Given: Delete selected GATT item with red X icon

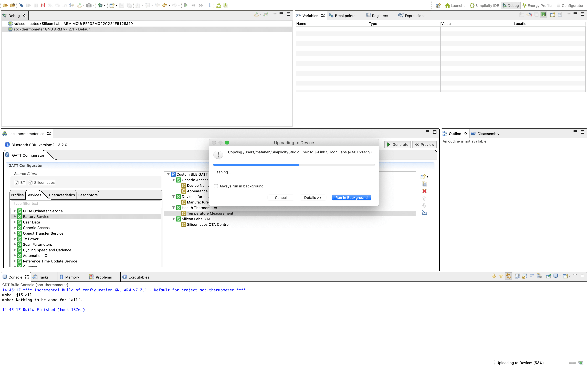Looking at the screenshot, I should tap(424, 191).
